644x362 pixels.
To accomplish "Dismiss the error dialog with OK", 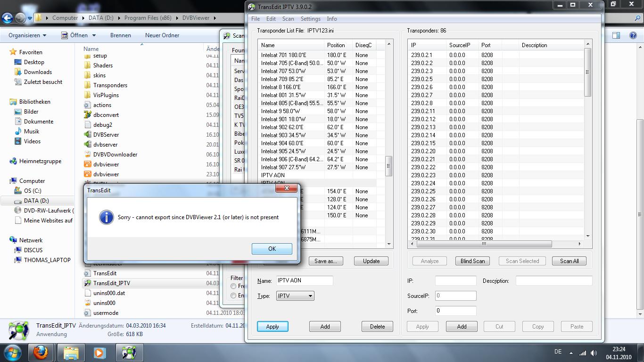I will pos(272,249).
